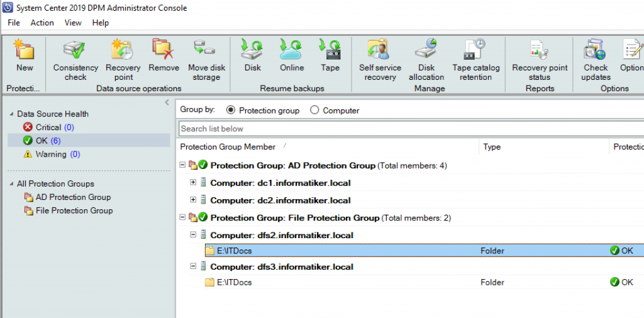Filter by Critical health status
The height and width of the screenshot is (318, 644).
pos(48,127)
